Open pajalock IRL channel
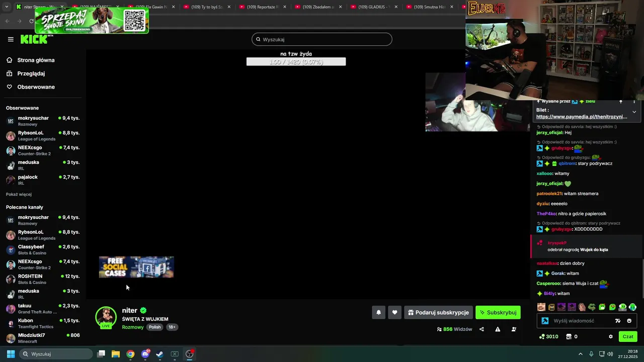 click(x=43, y=180)
